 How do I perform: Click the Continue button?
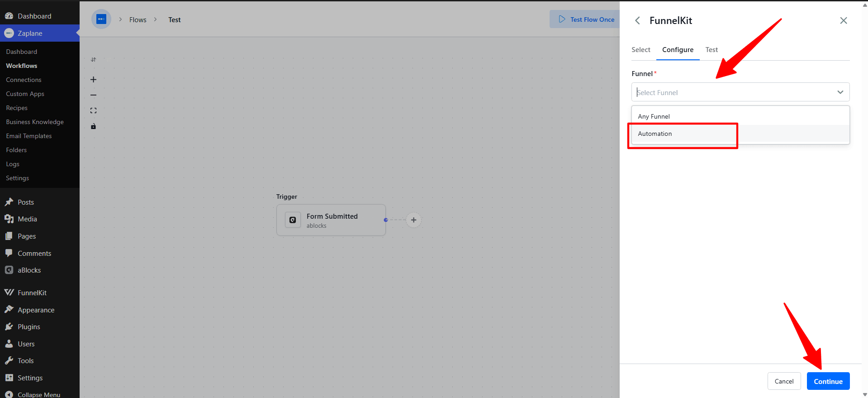828,381
